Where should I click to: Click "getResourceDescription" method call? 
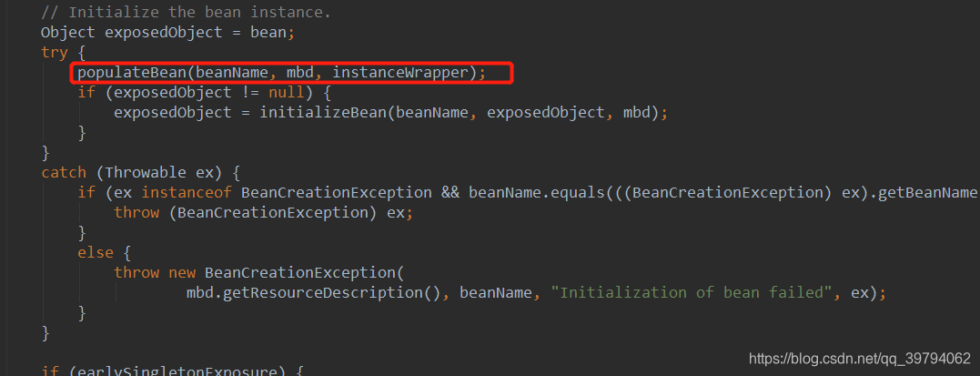tap(322, 292)
